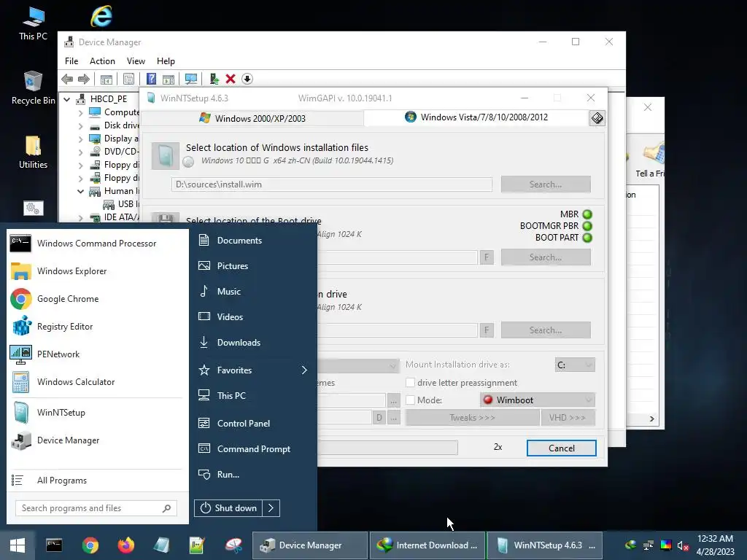Click the Search programs and files box
This screenshot has height=560, width=747.
[96, 508]
